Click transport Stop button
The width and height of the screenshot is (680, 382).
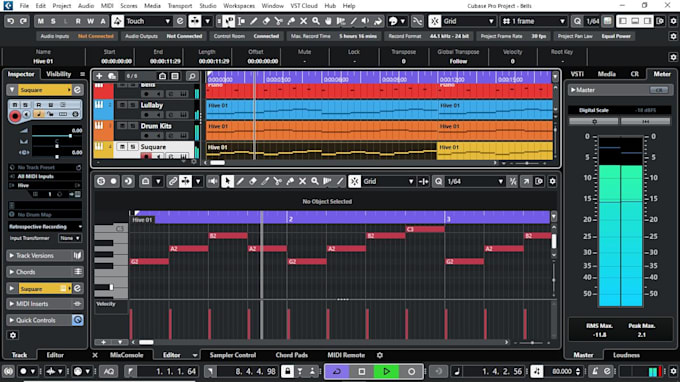[x=362, y=372]
